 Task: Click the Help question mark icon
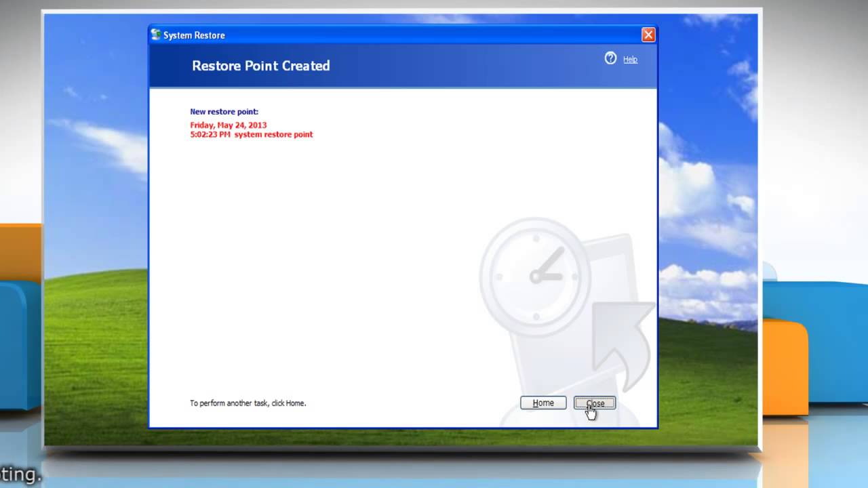tap(610, 59)
